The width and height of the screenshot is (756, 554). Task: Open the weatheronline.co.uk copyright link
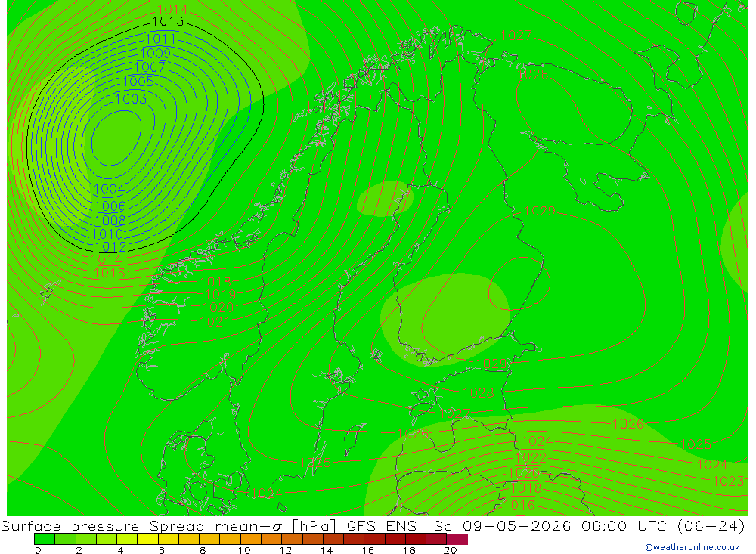(692, 547)
